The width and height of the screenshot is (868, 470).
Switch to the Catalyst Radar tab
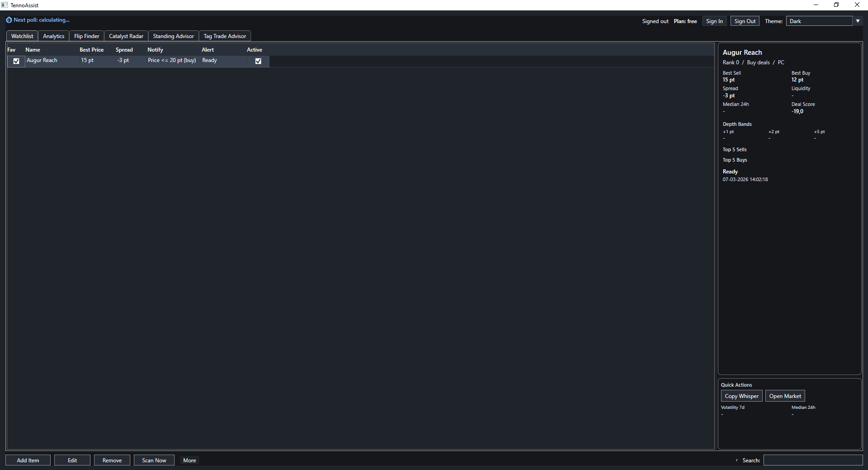126,36
